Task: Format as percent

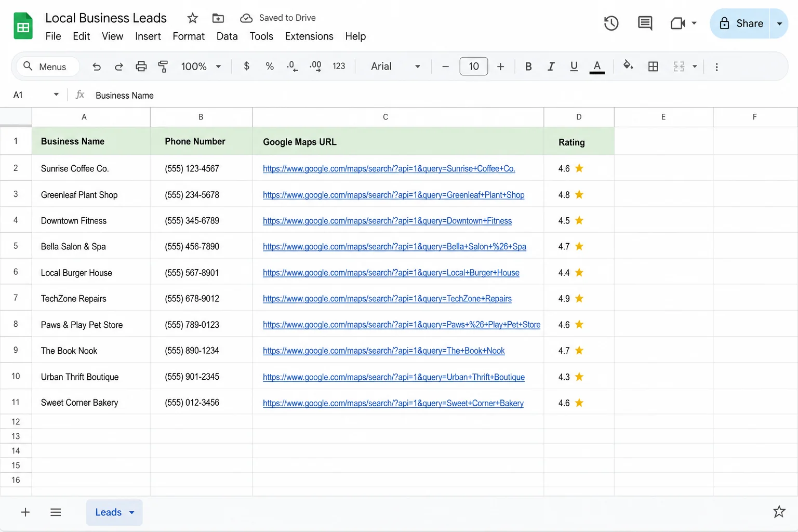Action: coord(270,66)
